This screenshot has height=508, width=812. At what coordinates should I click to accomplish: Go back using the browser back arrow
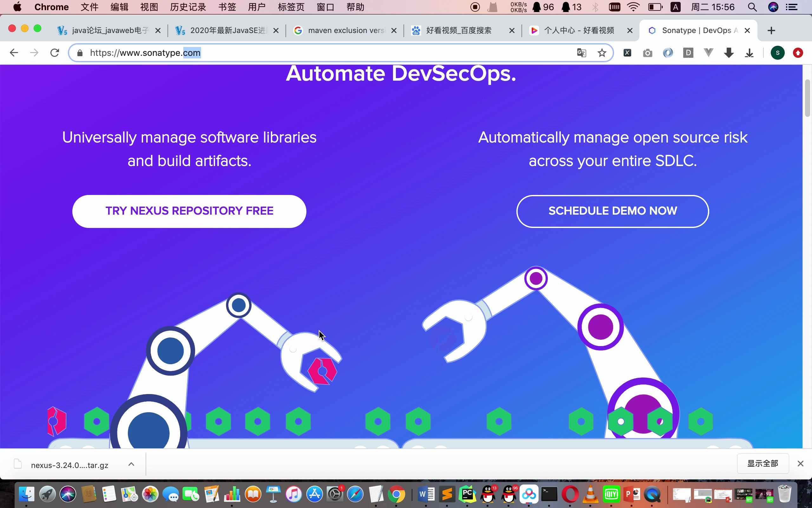tap(14, 53)
